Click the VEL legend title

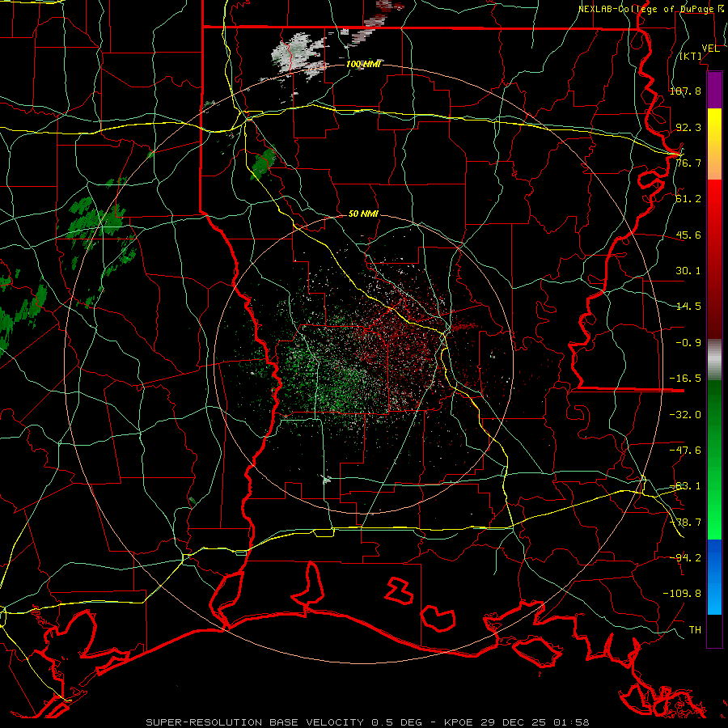pos(710,48)
